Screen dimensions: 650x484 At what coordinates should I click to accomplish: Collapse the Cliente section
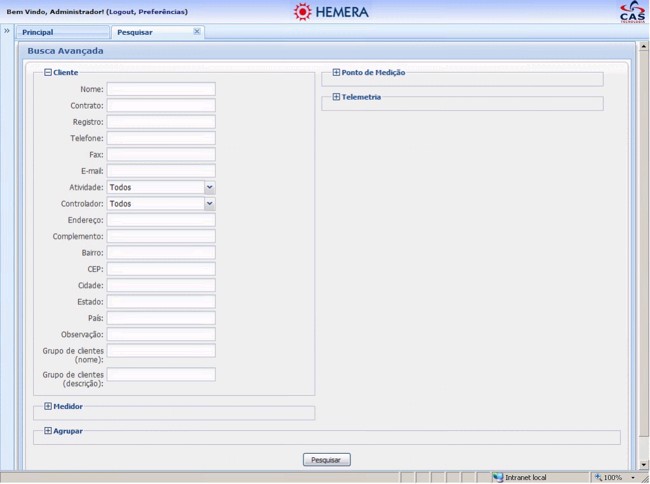pyautogui.click(x=48, y=73)
